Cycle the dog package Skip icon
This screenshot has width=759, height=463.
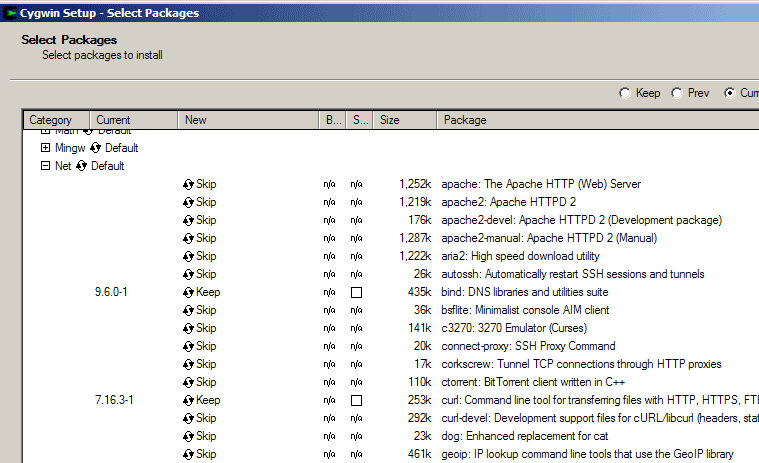[x=188, y=436]
